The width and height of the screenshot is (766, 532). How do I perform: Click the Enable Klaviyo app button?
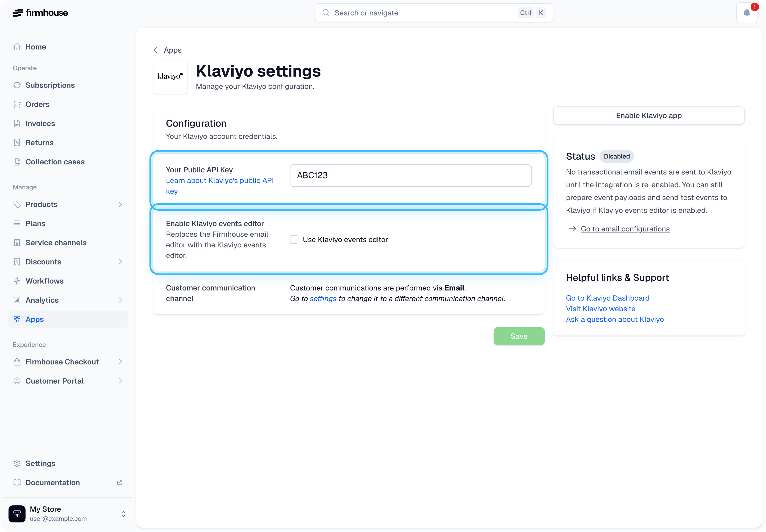click(649, 116)
